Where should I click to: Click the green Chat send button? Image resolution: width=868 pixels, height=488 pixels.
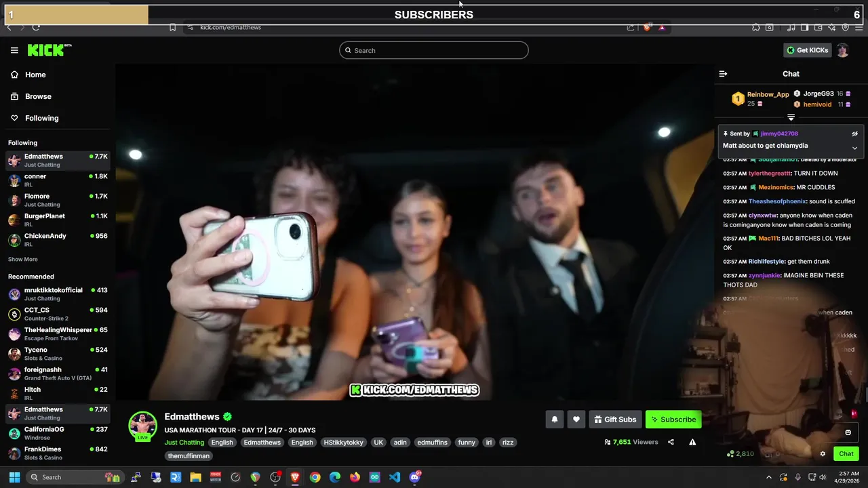click(846, 454)
